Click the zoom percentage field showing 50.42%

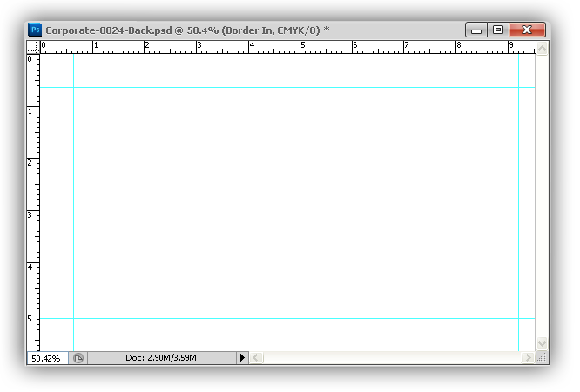click(48, 358)
